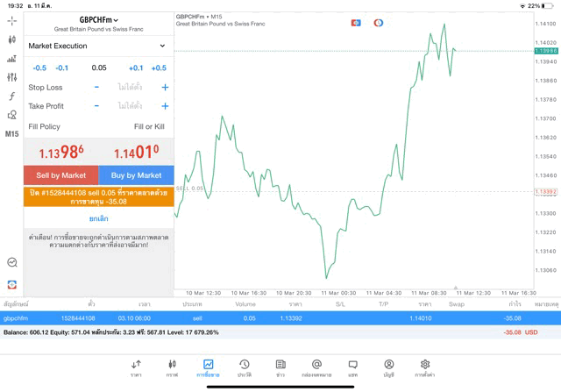Decrease Take Profit with minus button
This screenshot has width=561, height=392.
coord(96,106)
